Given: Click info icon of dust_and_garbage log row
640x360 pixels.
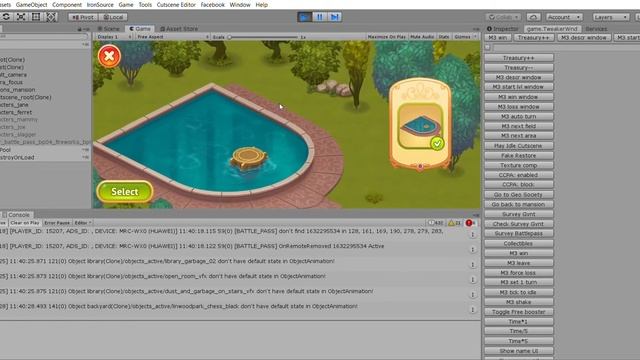Looking at the screenshot, I should 473,295.
